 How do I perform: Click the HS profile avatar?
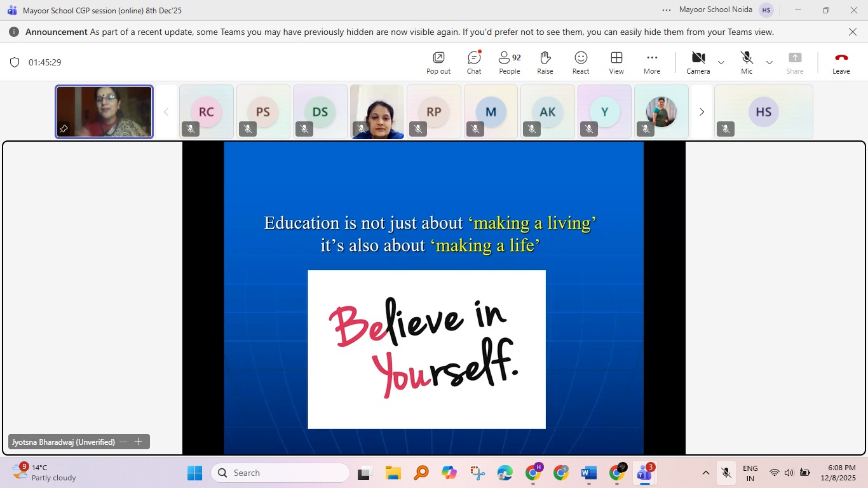(766, 10)
